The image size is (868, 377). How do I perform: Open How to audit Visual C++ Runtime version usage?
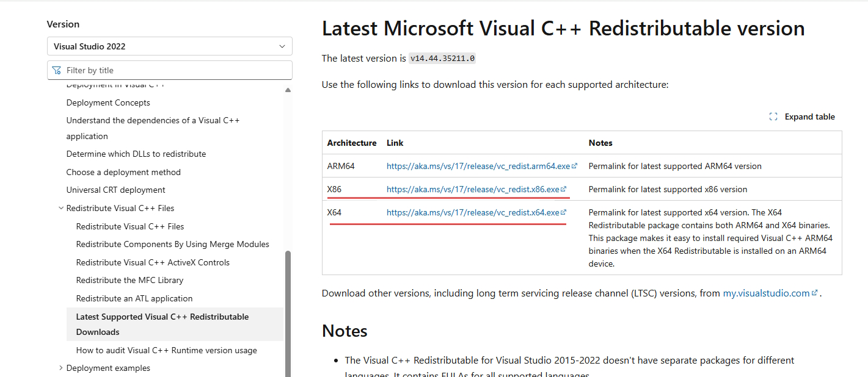(167, 350)
